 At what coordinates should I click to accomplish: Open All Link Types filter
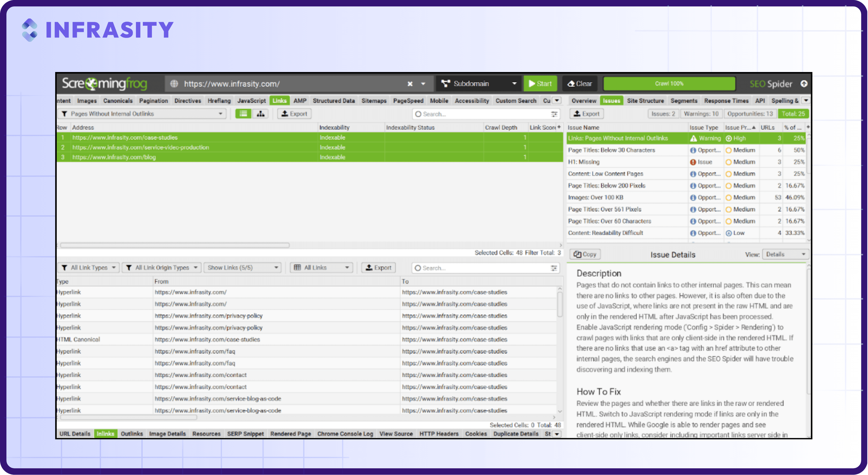coord(89,267)
